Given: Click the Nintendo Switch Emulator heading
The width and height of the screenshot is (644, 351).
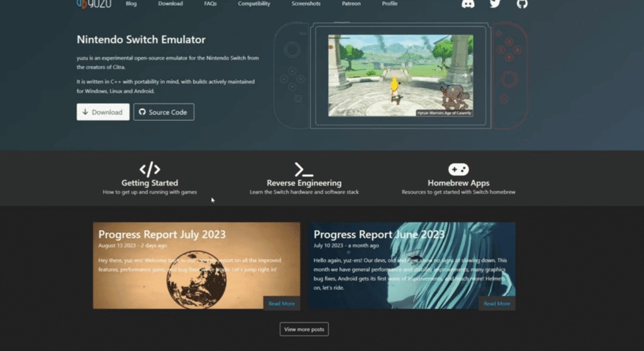Looking at the screenshot, I should (141, 40).
